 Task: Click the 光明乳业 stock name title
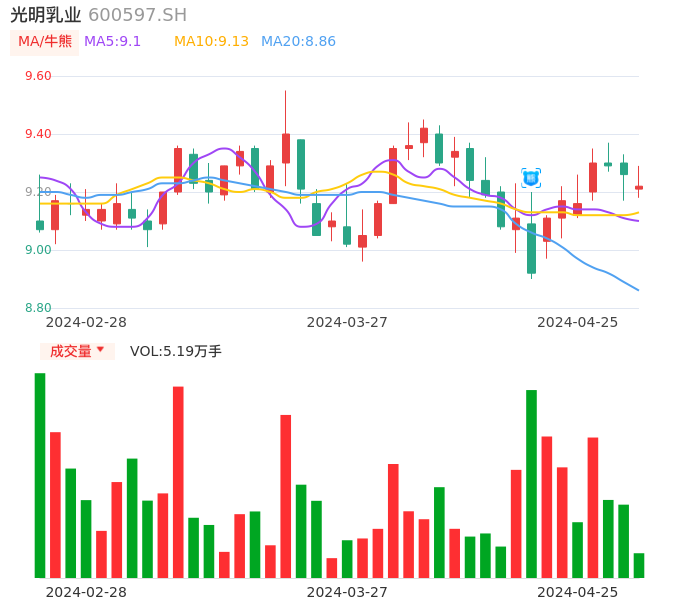coord(46,15)
